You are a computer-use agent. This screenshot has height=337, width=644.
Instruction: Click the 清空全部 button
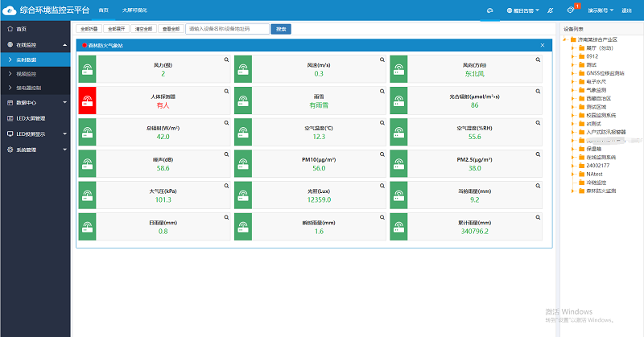144,29
